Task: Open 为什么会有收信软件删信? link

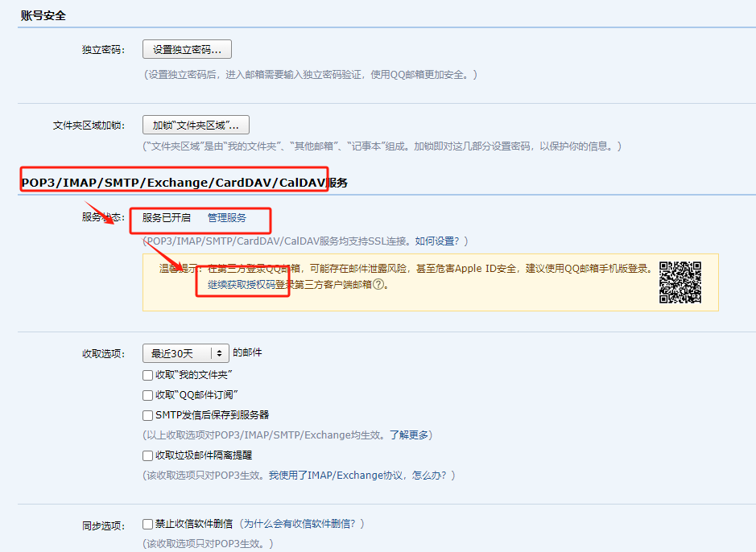Action: coord(304,524)
